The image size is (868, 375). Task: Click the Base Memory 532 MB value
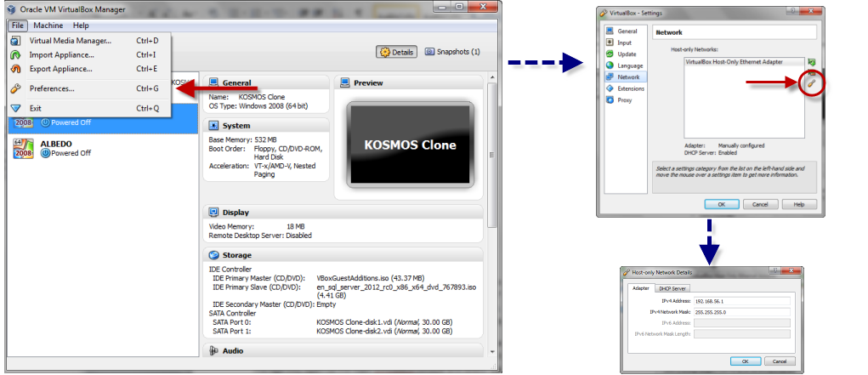(265, 139)
